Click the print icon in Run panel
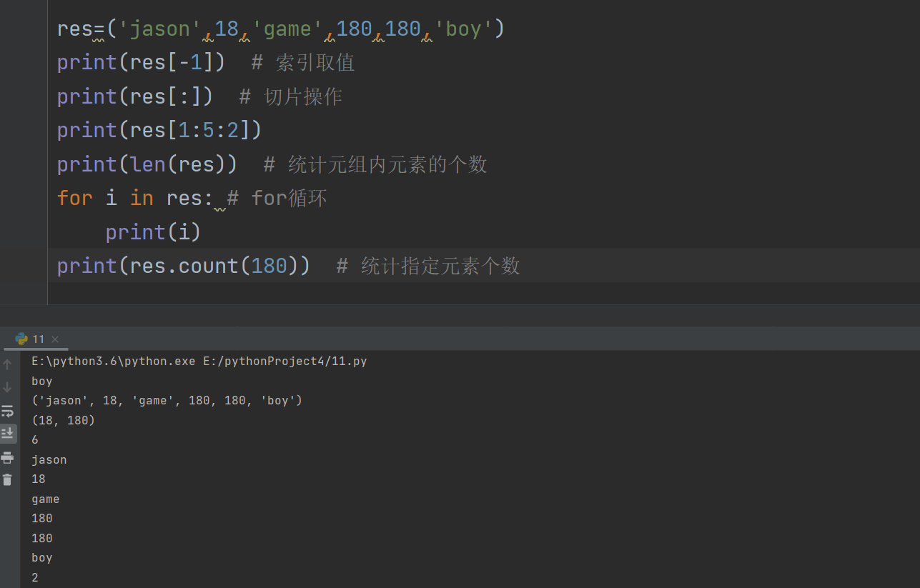The height and width of the screenshot is (588, 920). (8, 457)
